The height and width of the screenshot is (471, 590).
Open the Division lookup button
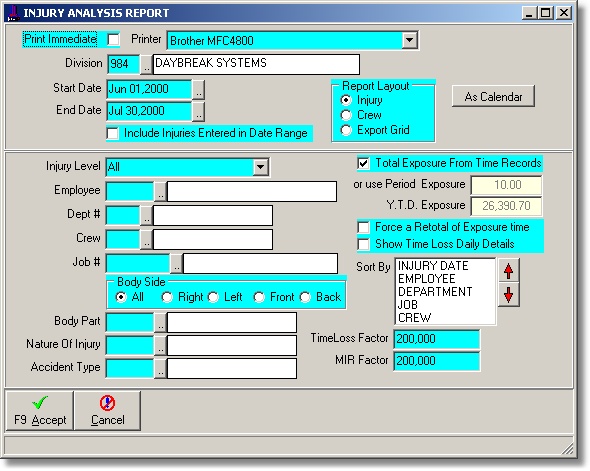coord(146,64)
